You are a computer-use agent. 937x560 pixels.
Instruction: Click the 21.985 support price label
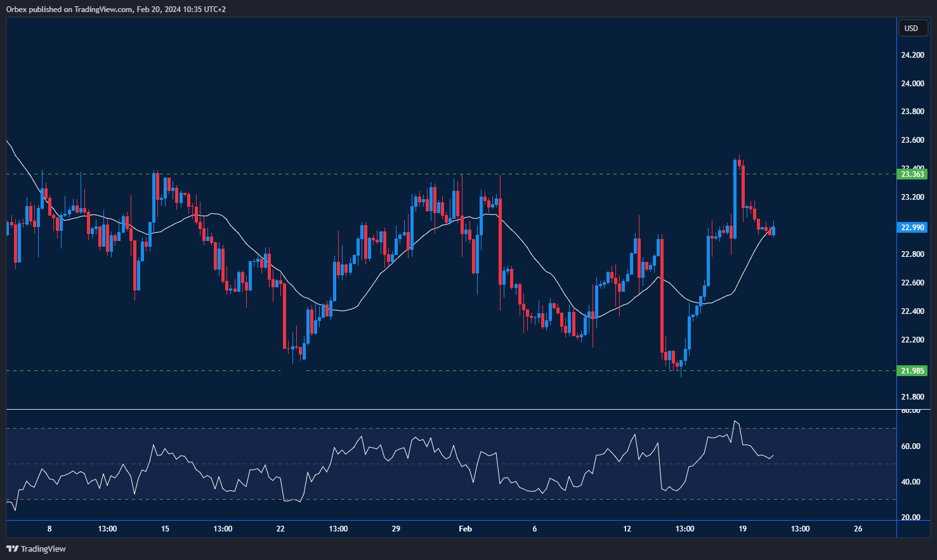(912, 370)
